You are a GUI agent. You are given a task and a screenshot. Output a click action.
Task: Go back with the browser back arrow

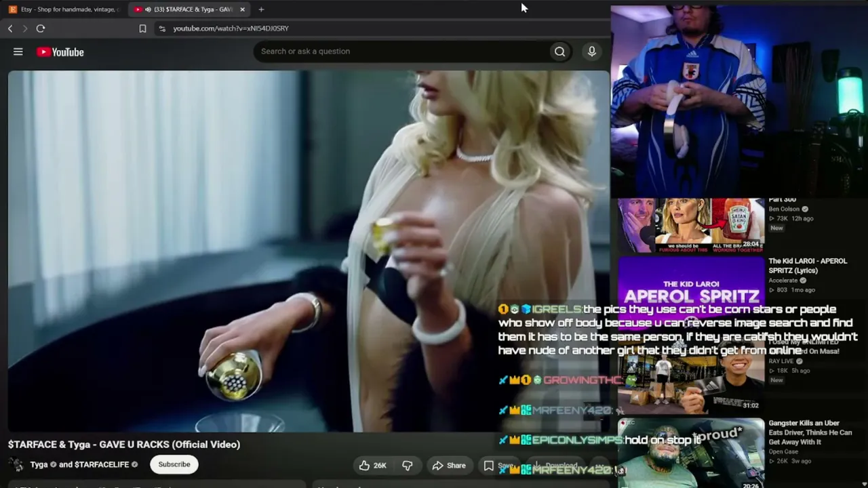[x=10, y=28]
